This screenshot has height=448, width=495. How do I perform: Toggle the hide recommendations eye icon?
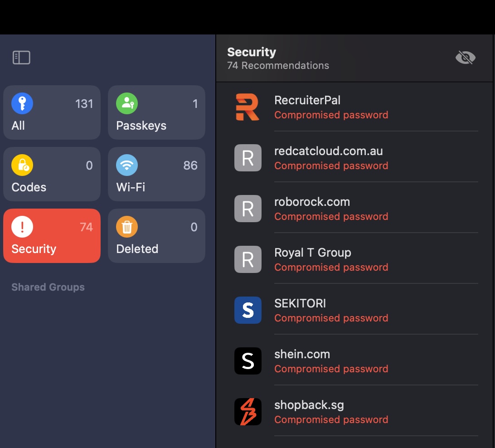click(x=466, y=58)
